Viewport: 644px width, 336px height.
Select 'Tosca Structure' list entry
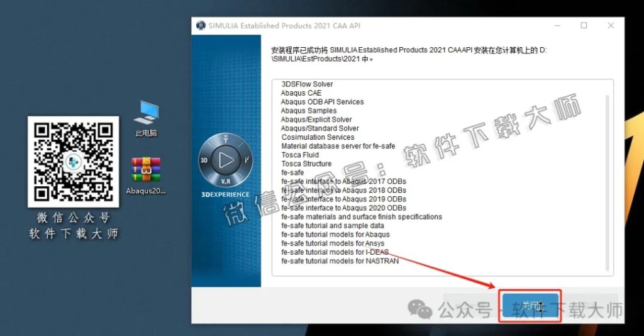(x=306, y=164)
